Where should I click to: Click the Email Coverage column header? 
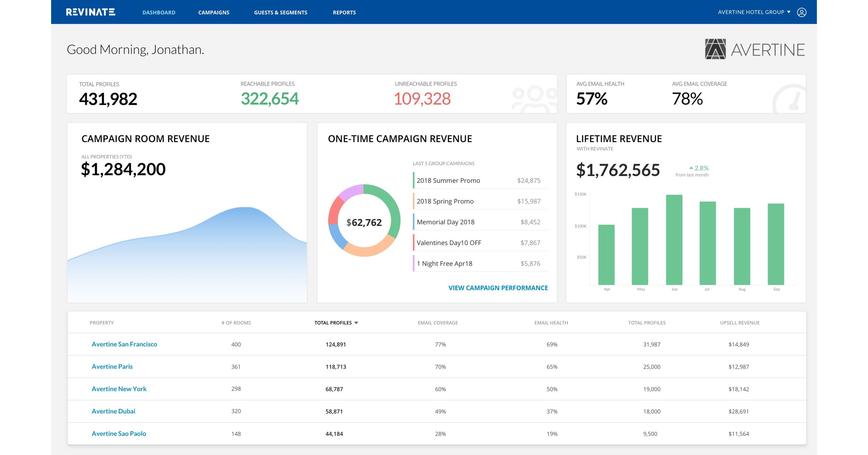click(x=438, y=323)
